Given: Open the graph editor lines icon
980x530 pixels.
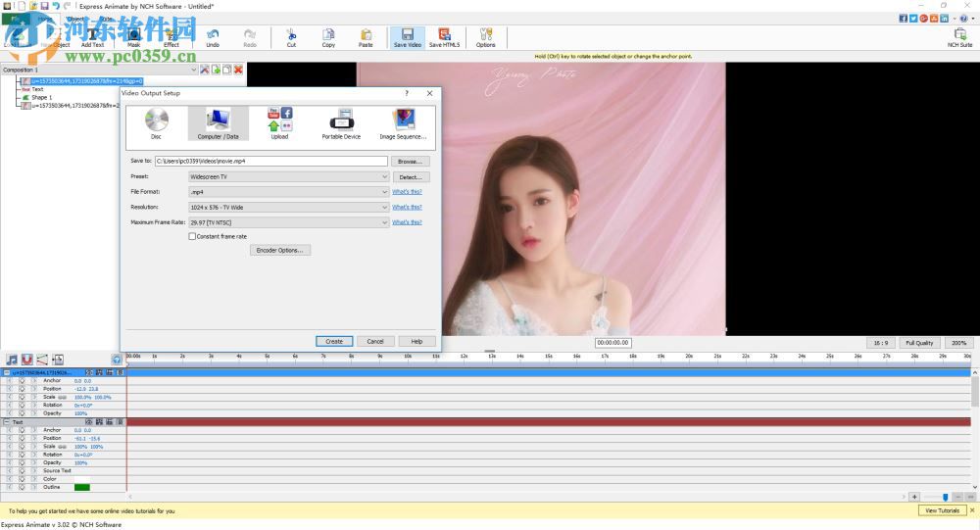Looking at the screenshot, I should [42, 360].
